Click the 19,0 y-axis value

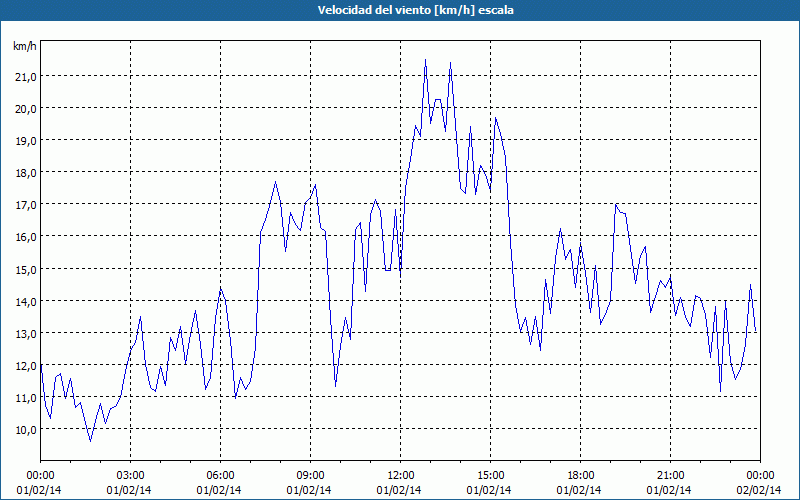click(25, 141)
